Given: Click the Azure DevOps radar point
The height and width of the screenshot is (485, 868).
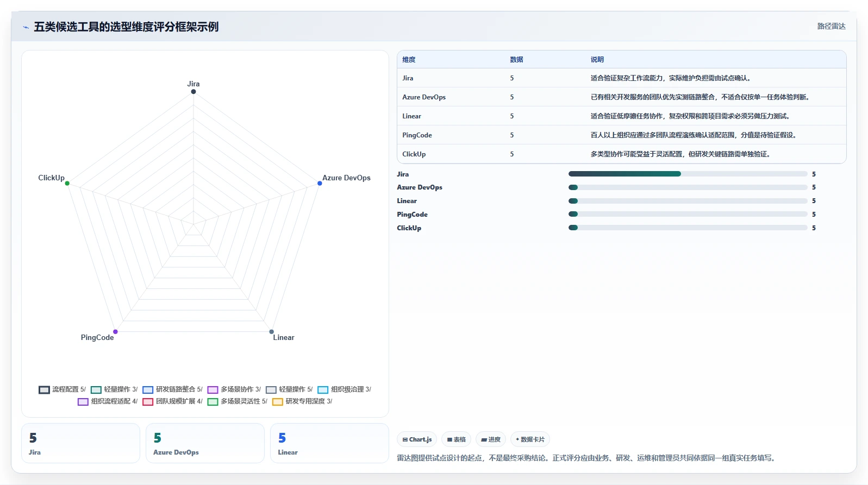Looking at the screenshot, I should pos(320,183).
